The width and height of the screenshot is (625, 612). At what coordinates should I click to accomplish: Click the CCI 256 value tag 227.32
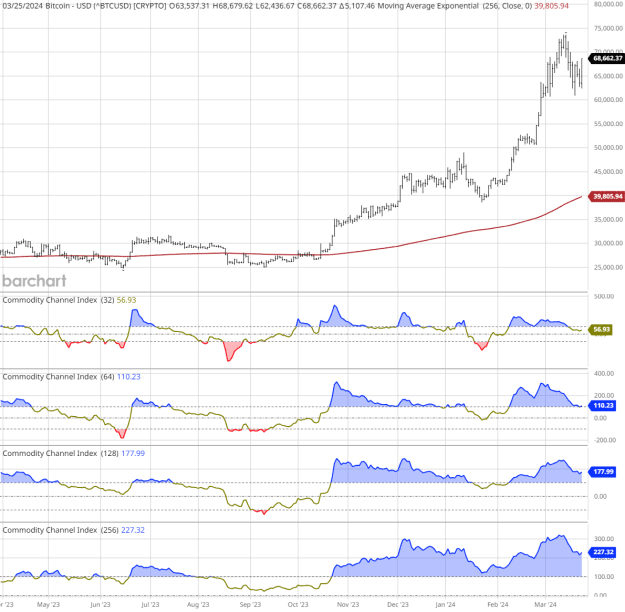(602, 552)
